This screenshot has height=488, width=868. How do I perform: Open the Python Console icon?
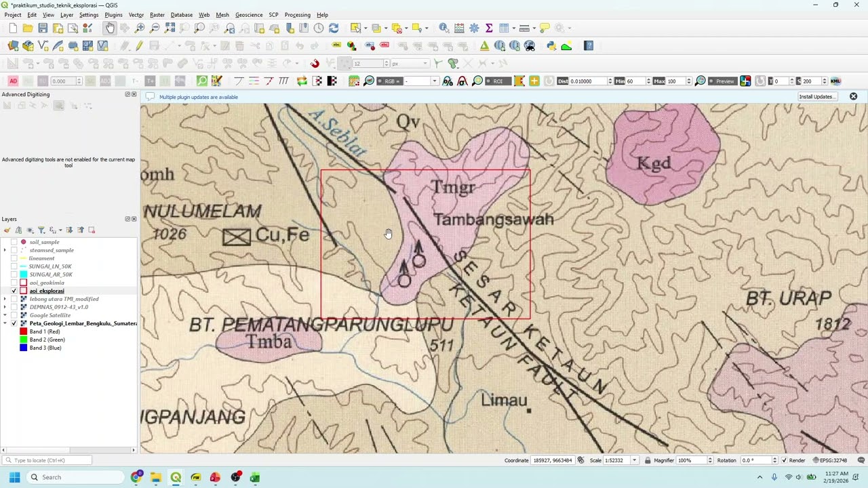pos(551,45)
